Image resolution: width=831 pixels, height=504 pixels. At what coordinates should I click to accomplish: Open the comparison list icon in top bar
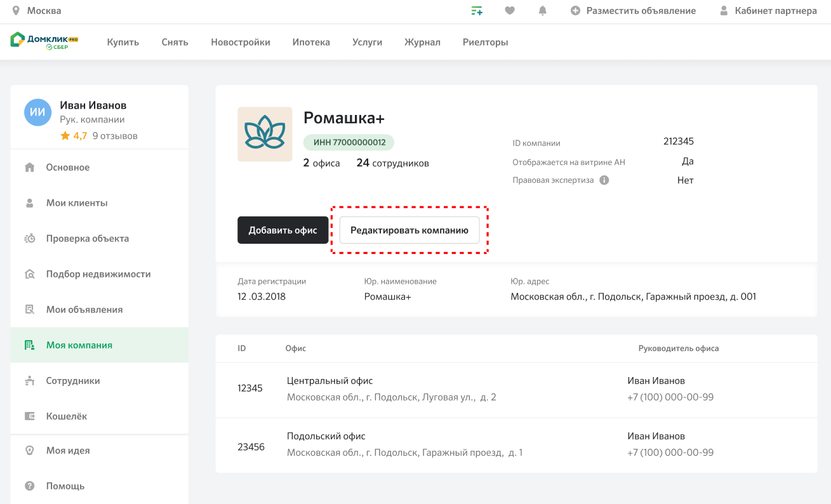click(477, 11)
